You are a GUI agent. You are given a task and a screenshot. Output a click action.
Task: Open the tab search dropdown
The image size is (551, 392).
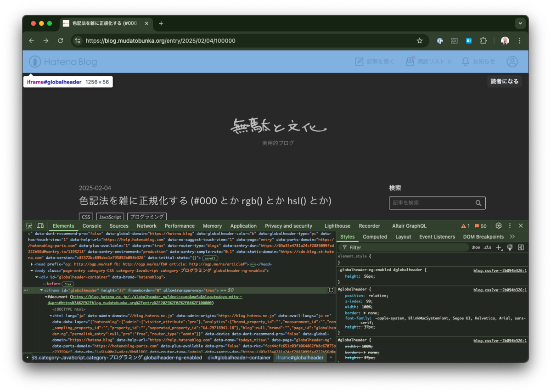point(520,23)
